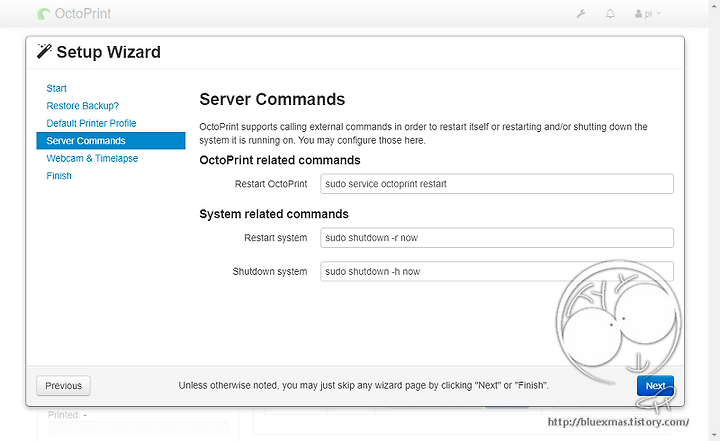The width and height of the screenshot is (720, 441).
Task: Go to the Start wizard step
Action: pos(56,88)
